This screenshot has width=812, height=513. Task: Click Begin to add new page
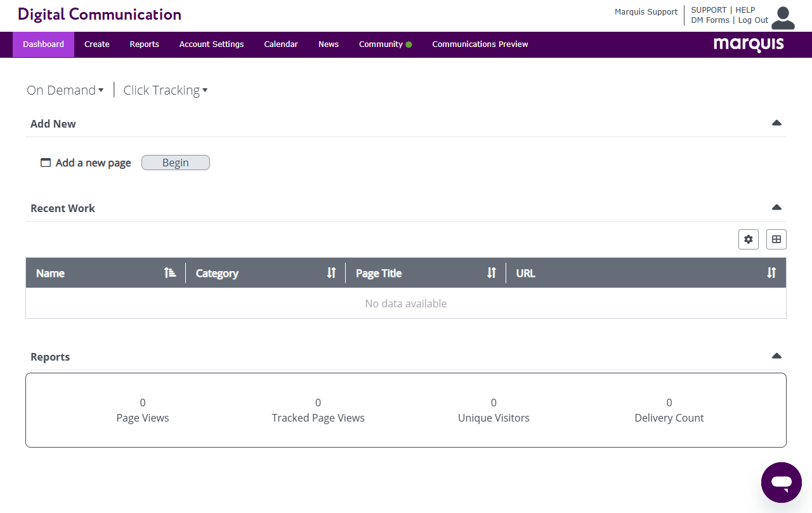coord(176,163)
